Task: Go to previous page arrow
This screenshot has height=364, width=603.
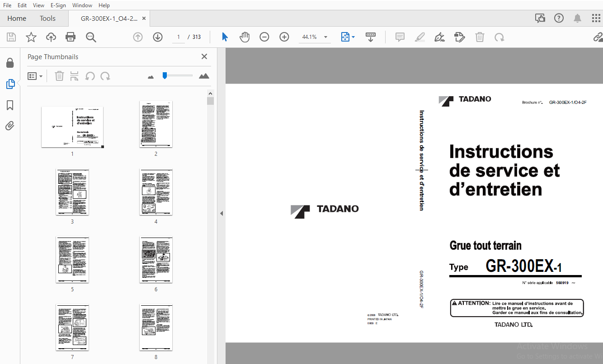Action: pos(138,37)
